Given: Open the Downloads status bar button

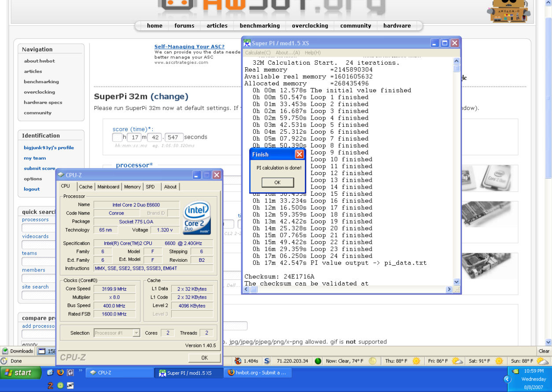Looking at the screenshot, I should tap(18, 351).
